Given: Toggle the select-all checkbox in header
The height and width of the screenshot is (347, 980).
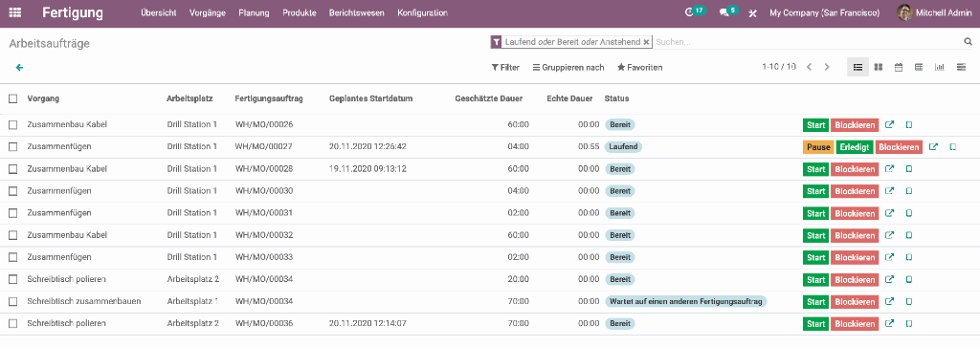Looking at the screenshot, I should pos(13,98).
